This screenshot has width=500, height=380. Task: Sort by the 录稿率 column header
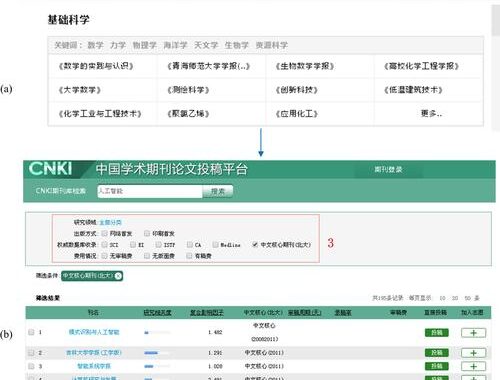(343, 313)
